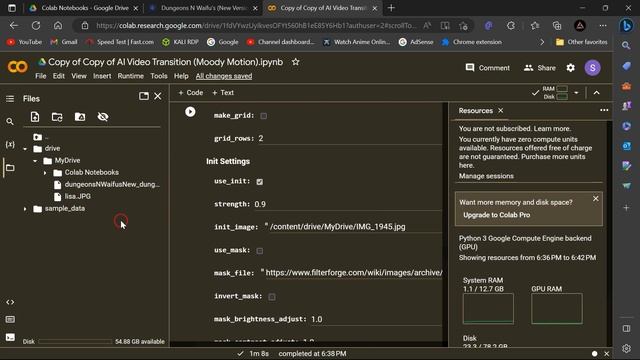Open the Runtime menu
Image resolution: width=640 pixels, height=360 pixels.
point(131,76)
